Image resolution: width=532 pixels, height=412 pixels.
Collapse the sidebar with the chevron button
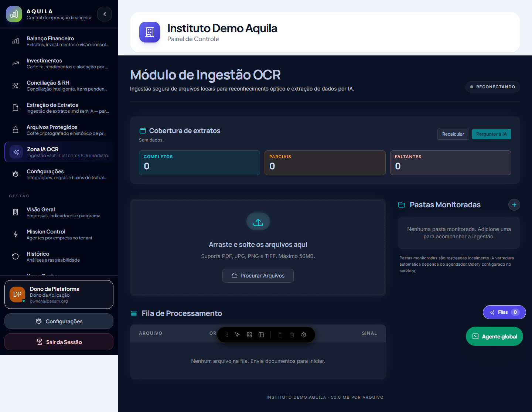coord(105,14)
